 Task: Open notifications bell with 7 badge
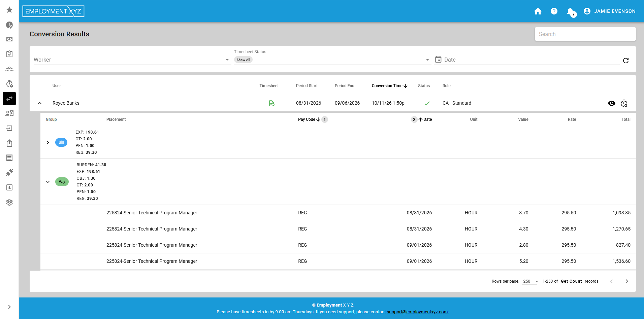pyautogui.click(x=571, y=12)
